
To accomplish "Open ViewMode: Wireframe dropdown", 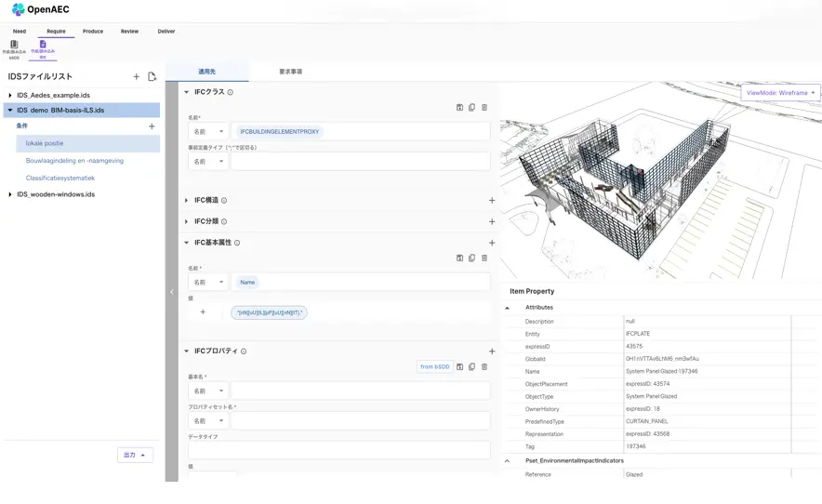I will 780,93.
